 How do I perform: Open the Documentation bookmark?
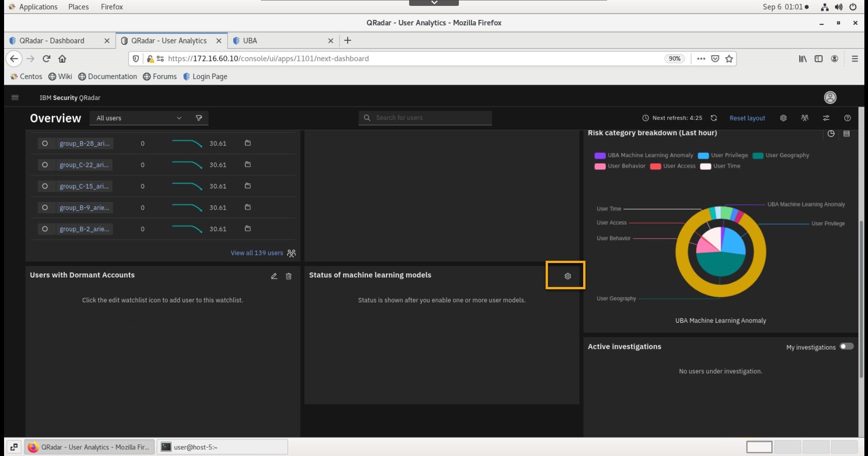108,76
